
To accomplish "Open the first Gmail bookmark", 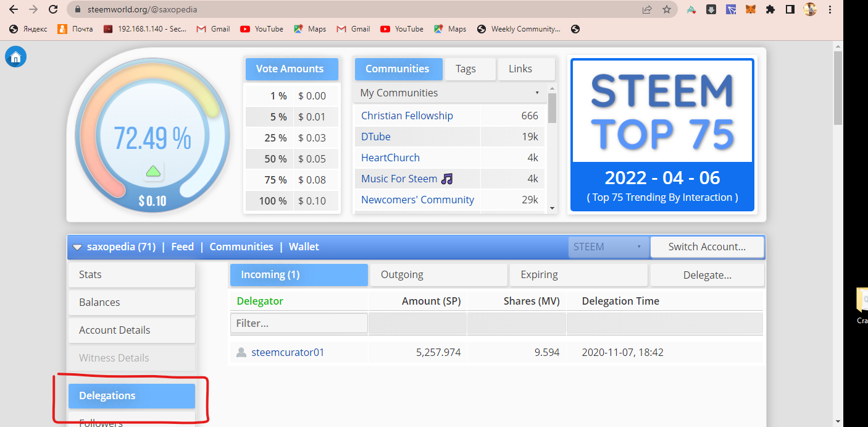I will coord(213,29).
